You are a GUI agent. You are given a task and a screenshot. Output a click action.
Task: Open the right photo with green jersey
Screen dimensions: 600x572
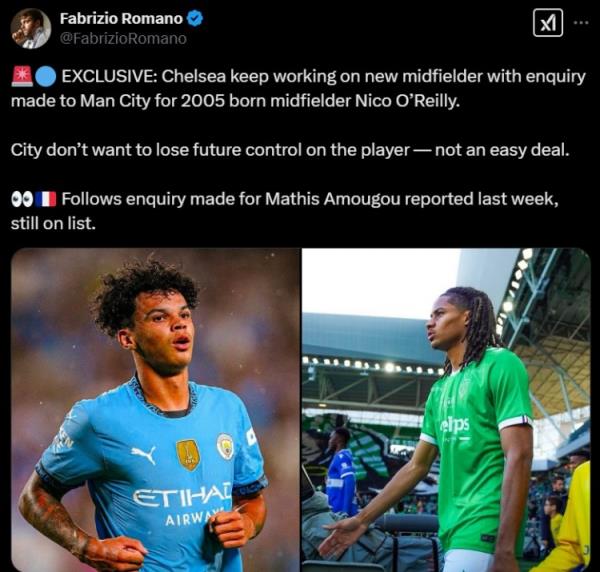(x=446, y=410)
